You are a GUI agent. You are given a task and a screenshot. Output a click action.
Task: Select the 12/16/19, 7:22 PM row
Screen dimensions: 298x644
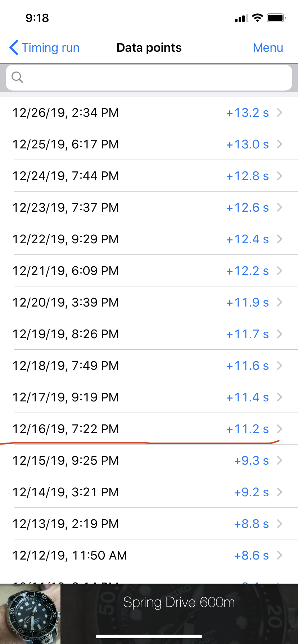click(149, 429)
